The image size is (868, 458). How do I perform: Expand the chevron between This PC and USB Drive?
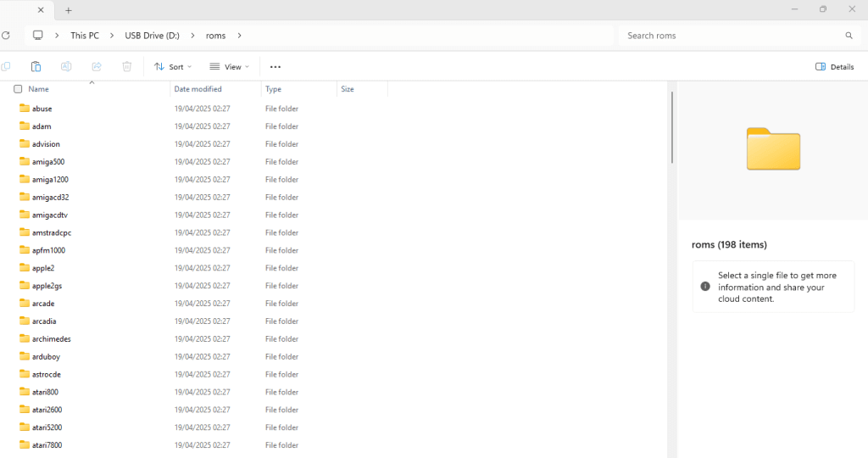point(112,36)
